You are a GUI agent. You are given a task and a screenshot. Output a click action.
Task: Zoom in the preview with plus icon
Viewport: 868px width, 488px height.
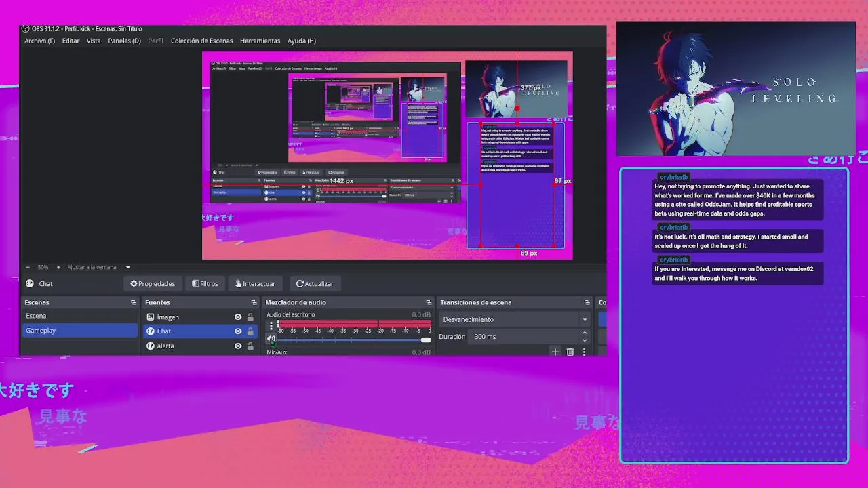point(58,267)
